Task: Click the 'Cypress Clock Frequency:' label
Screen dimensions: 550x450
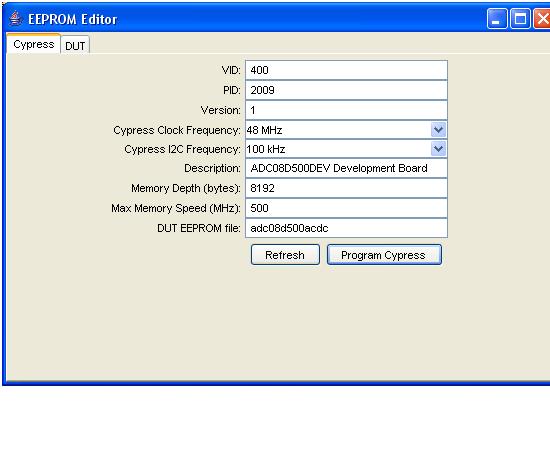Action: pos(177,130)
